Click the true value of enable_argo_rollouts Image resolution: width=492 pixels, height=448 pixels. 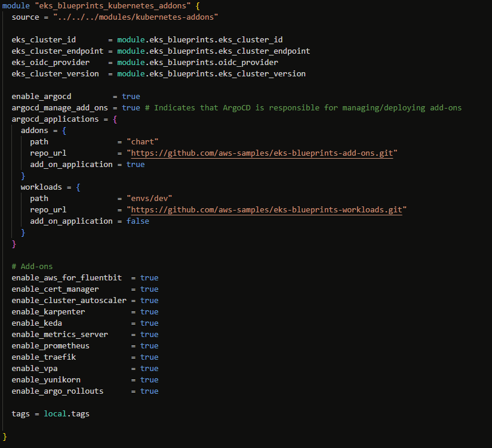pyautogui.click(x=149, y=391)
